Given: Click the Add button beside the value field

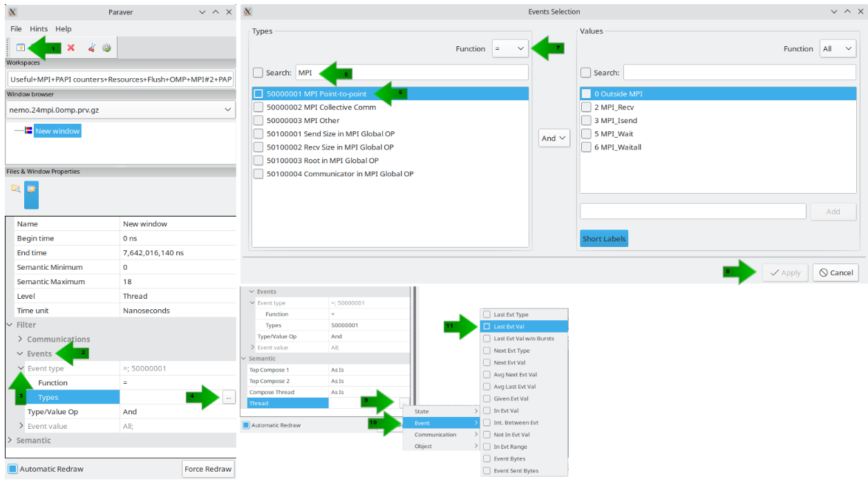Looking at the screenshot, I should pos(833,212).
